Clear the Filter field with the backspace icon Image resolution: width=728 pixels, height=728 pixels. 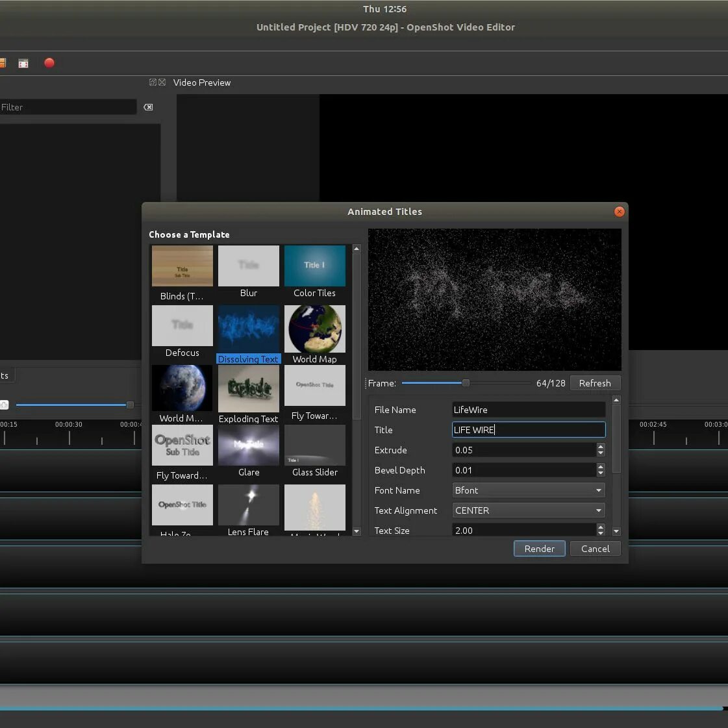(x=148, y=107)
